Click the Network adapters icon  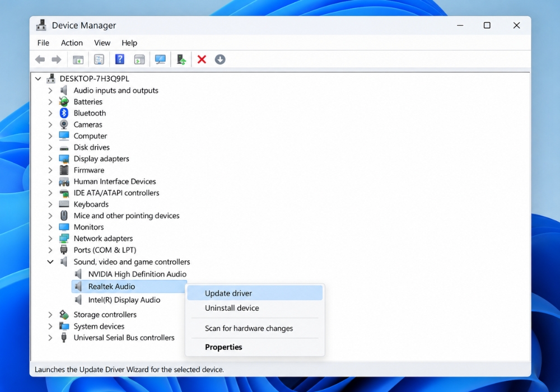pyautogui.click(x=64, y=239)
